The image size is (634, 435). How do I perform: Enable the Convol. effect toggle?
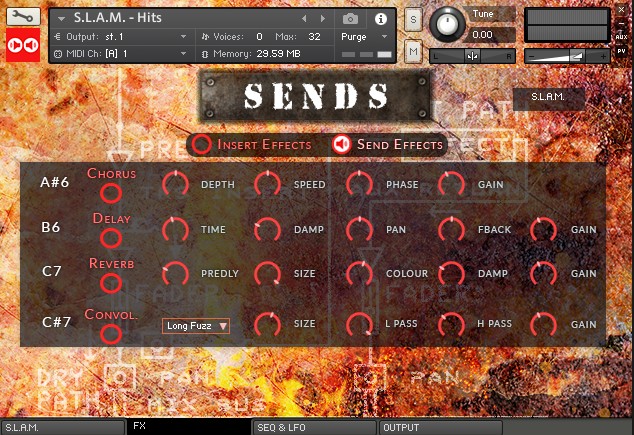coord(111,334)
